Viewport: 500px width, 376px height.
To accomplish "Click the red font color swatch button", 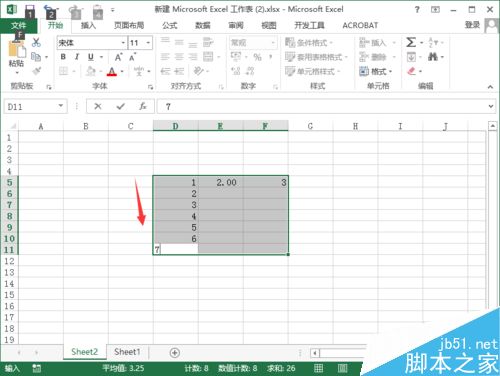I will (112, 71).
